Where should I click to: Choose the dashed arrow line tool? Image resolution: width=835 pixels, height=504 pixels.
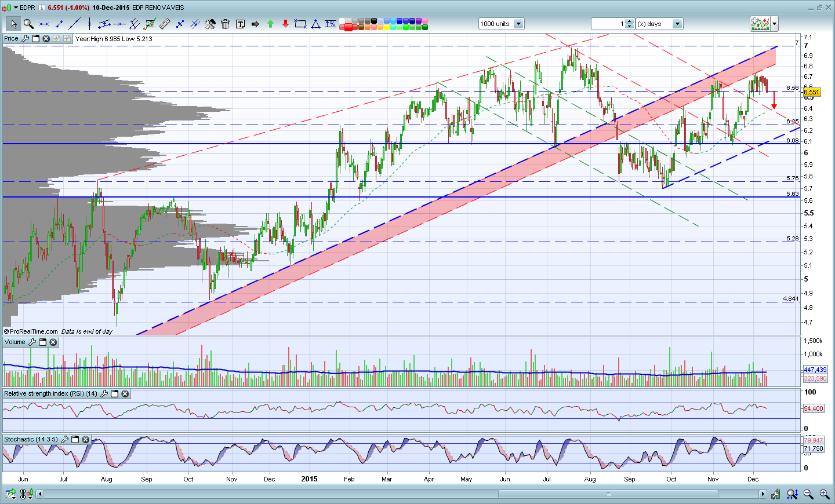pos(180,24)
